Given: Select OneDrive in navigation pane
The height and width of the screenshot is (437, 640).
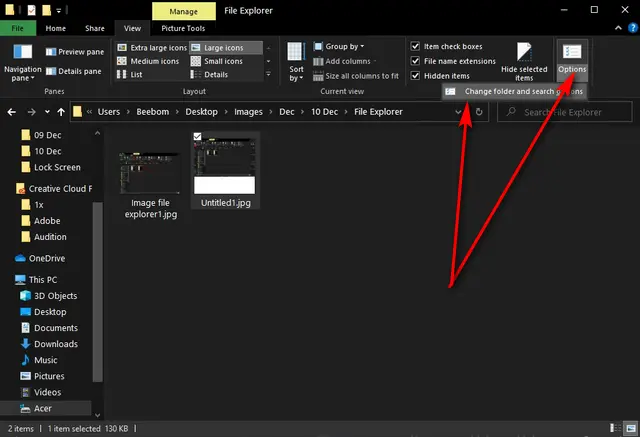Looking at the screenshot, I should 40,258.
